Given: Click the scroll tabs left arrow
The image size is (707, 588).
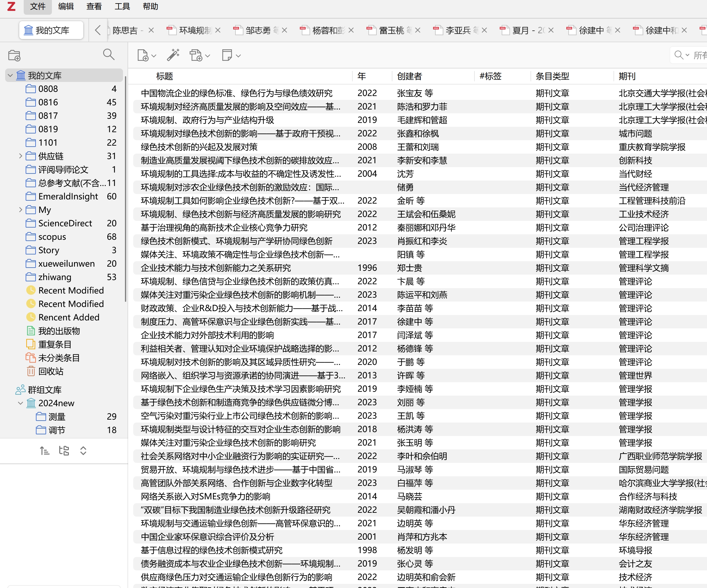Looking at the screenshot, I should click(x=98, y=30).
